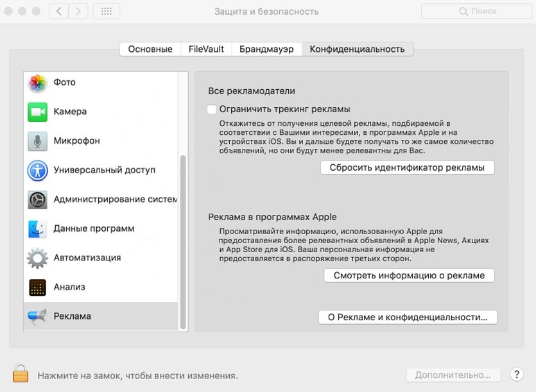Click the Все рекламодатели heading
This screenshot has height=392, width=536.
[251, 91]
